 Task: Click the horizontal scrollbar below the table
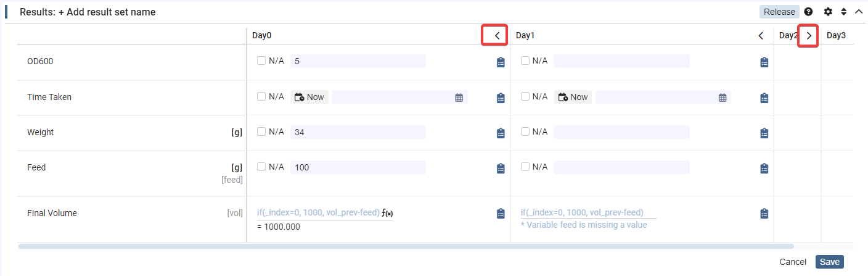[x=406, y=246]
